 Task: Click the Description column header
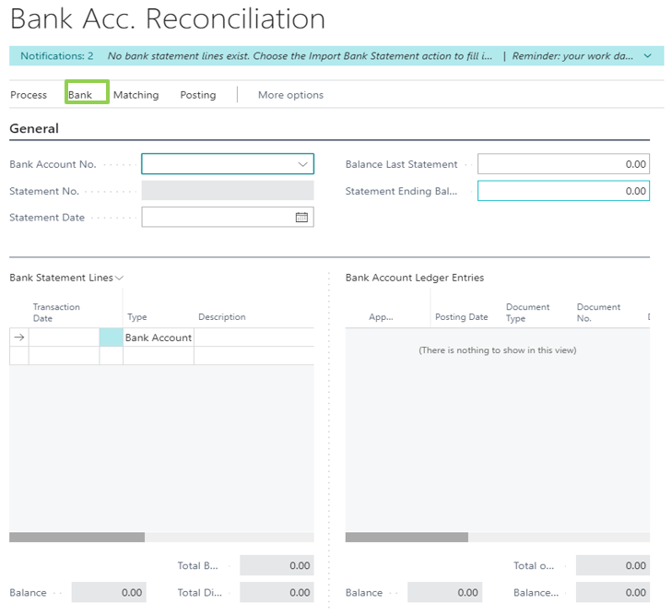[x=222, y=317]
